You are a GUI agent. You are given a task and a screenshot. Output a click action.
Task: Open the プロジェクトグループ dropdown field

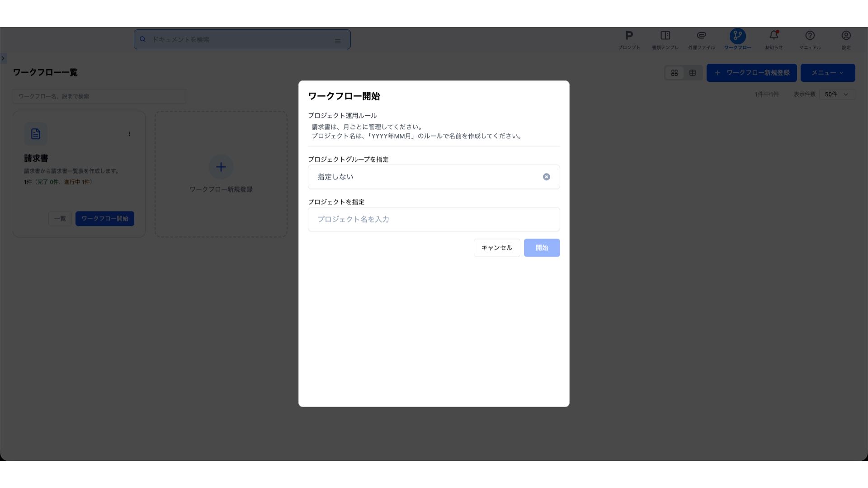click(x=425, y=177)
